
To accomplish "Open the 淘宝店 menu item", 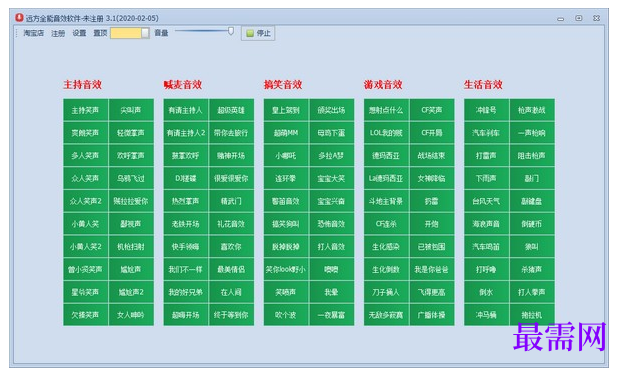I will point(33,33).
